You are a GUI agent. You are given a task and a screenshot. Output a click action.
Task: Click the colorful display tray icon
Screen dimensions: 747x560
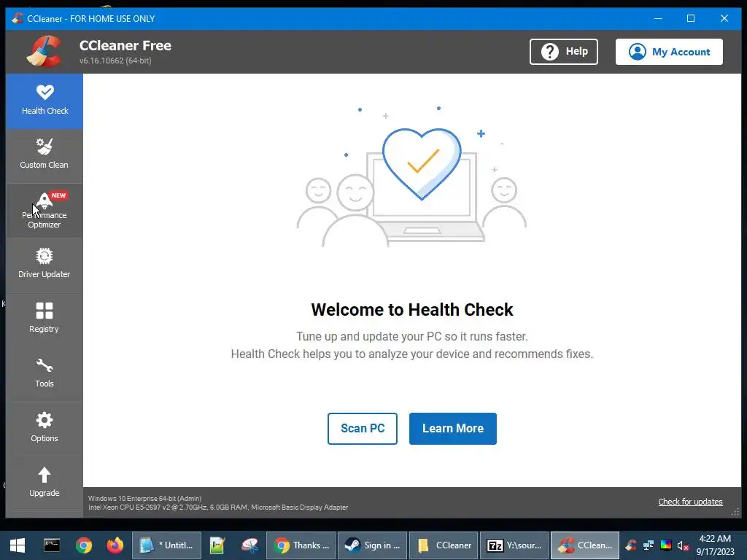666,545
